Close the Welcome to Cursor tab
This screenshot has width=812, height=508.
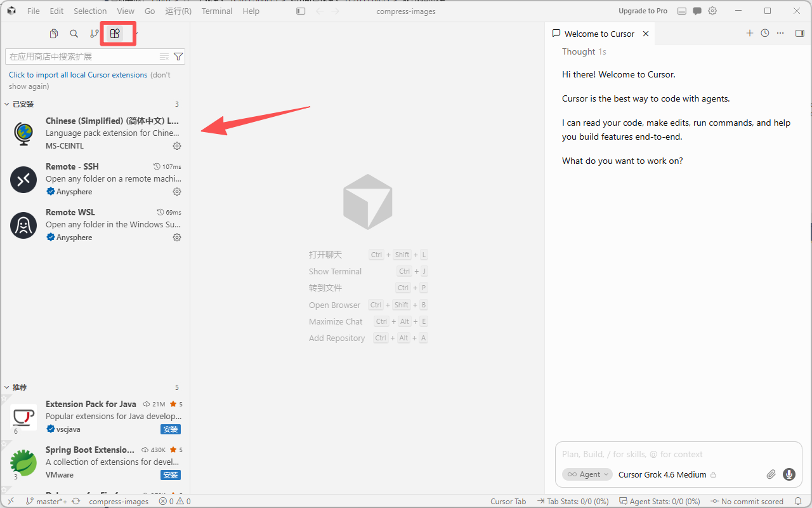point(646,34)
